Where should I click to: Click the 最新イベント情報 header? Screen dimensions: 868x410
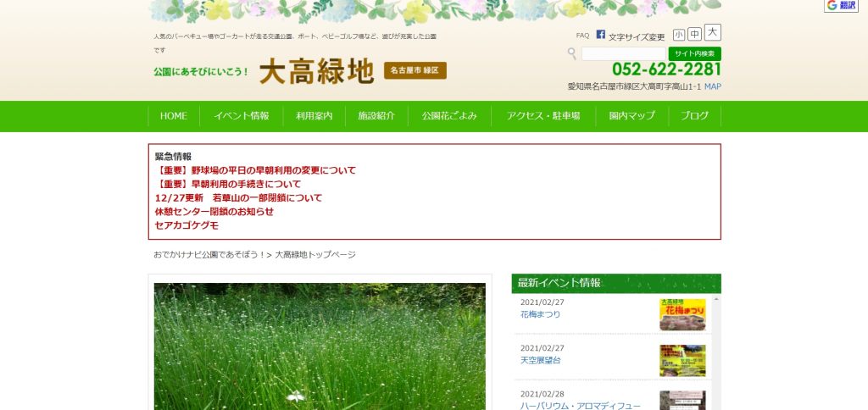(616, 283)
